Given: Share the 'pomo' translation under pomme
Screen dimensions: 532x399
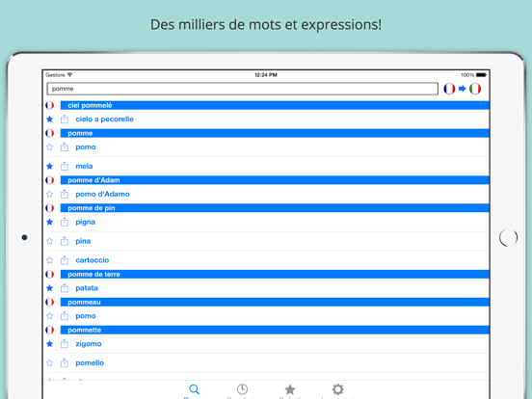Looking at the screenshot, I should (65, 146).
